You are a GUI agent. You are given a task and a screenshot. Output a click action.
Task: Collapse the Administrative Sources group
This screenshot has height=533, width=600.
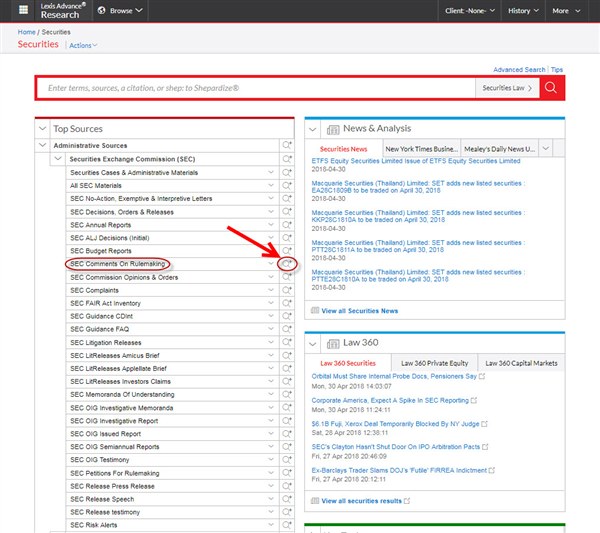click(42, 145)
